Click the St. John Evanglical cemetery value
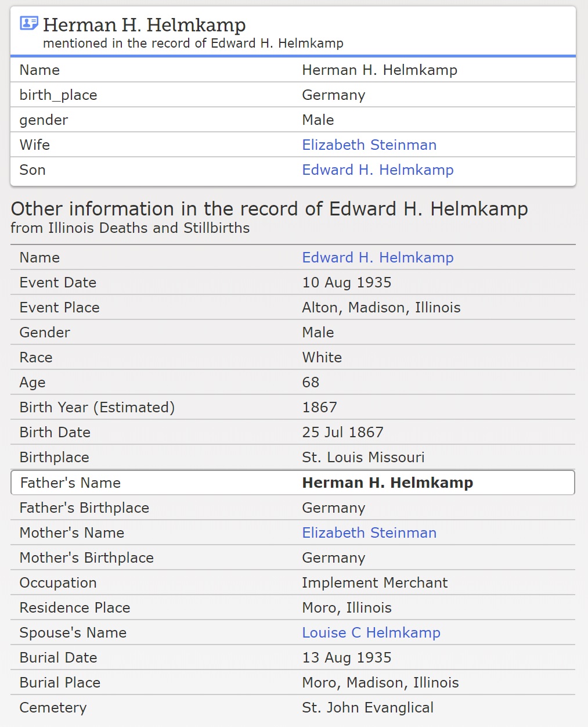 [367, 708]
